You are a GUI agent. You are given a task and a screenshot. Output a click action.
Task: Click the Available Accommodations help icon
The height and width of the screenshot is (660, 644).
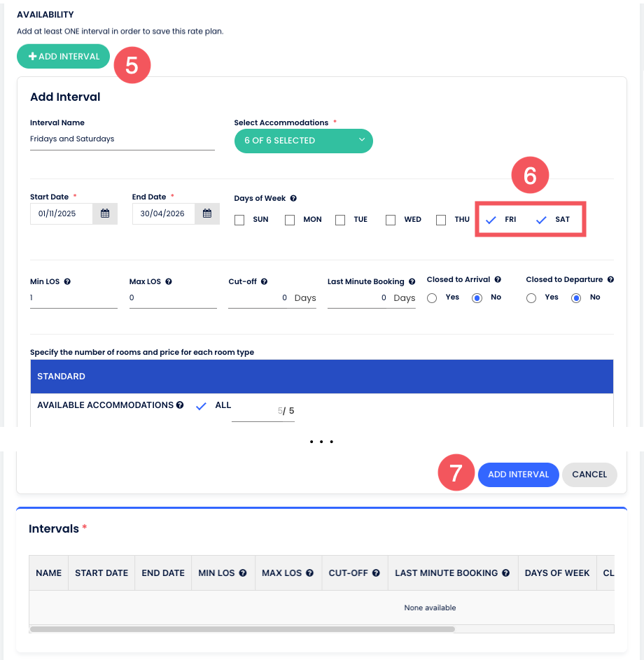[x=180, y=405]
